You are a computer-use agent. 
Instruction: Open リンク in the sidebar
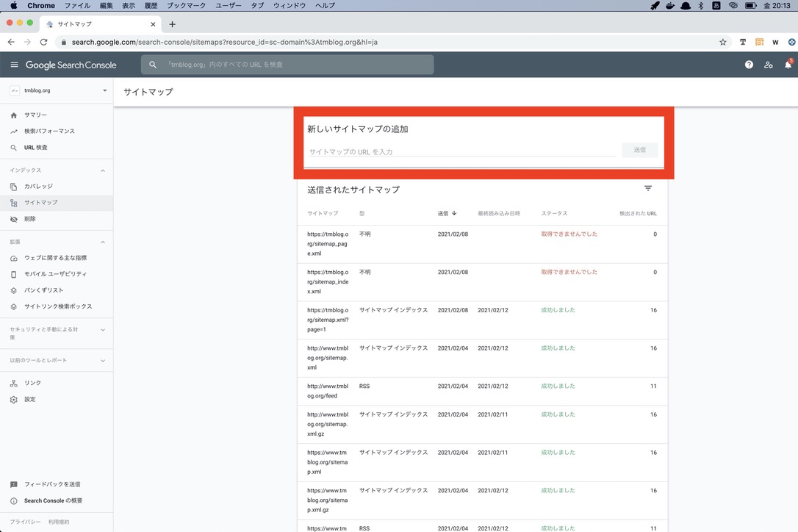[57, 383]
